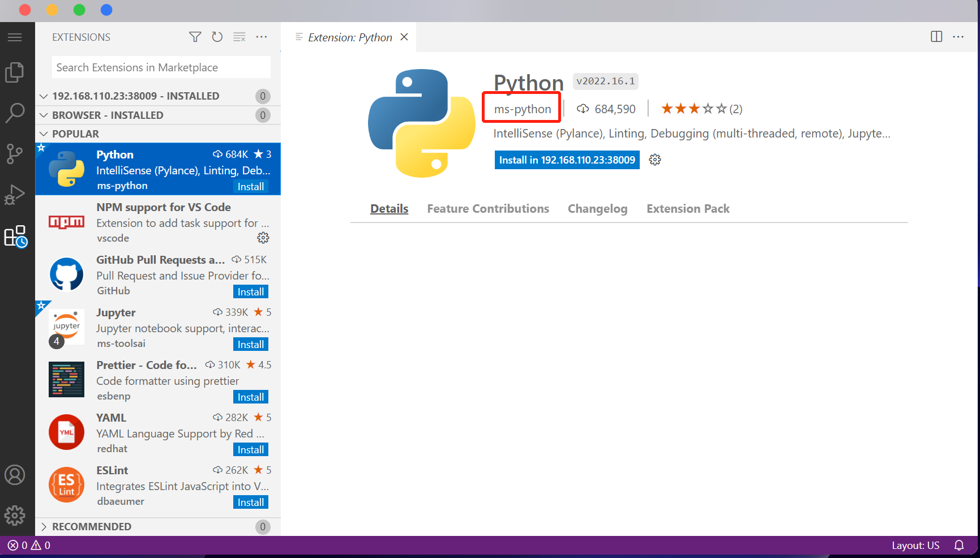This screenshot has width=980, height=558.
Task: Click the ms-python publisher link
Action: 522,109
